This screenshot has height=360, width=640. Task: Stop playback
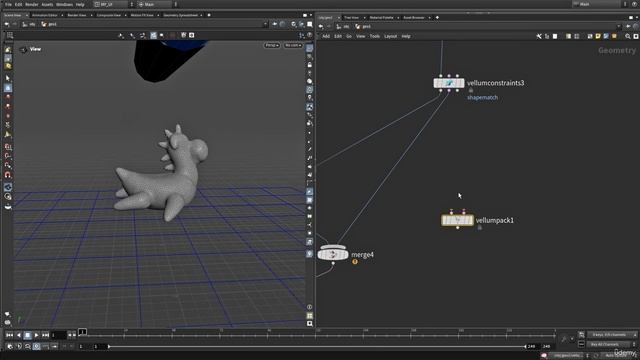click(27, 335)
